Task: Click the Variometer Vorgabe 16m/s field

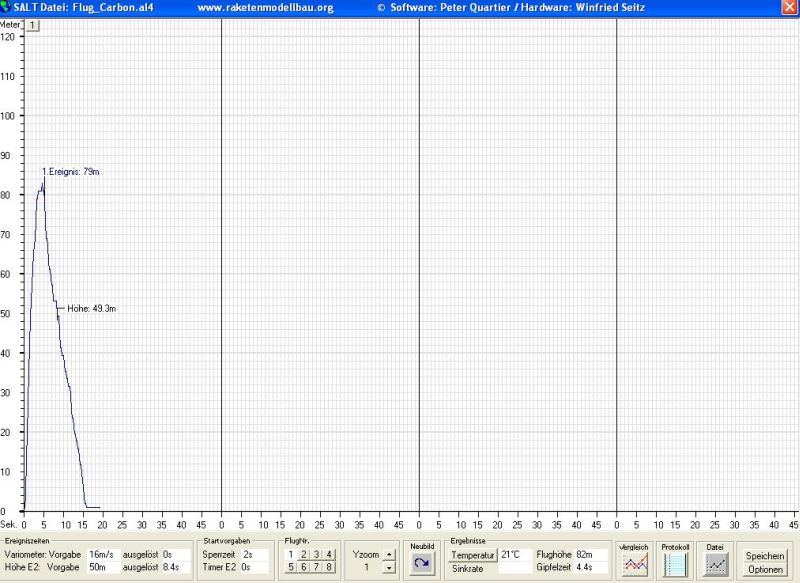Action: point(102,554)
